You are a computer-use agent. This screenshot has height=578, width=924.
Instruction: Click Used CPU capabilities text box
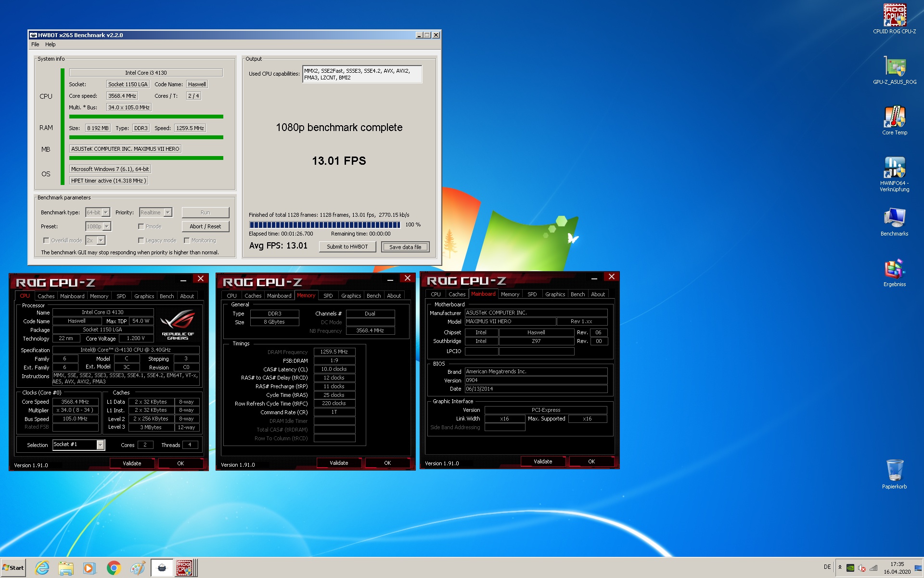point(362,74)
